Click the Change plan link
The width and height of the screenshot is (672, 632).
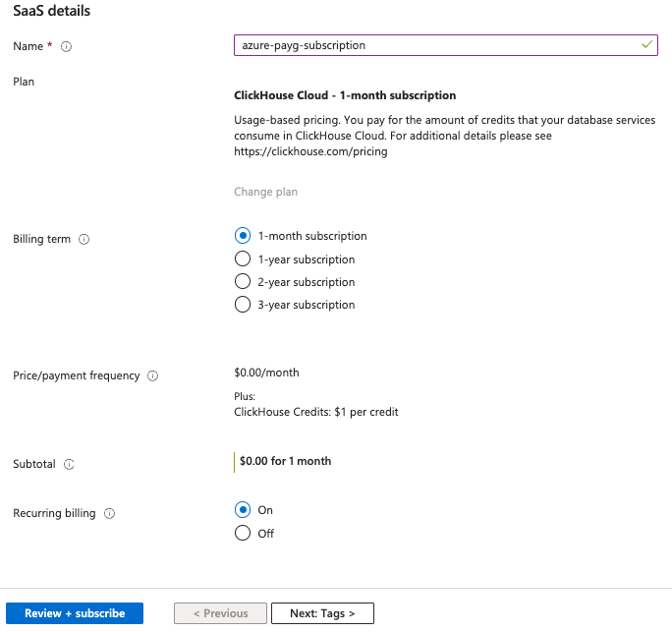(x=265, y=192)
